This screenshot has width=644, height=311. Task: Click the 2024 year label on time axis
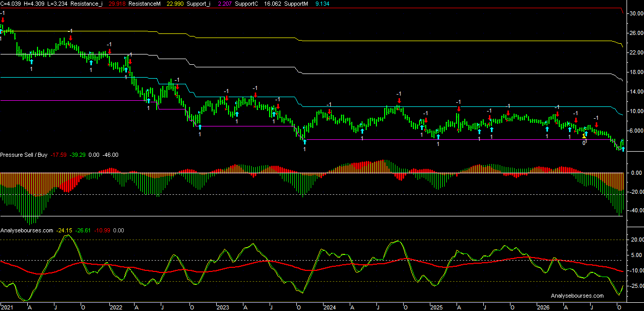[329, 307]
